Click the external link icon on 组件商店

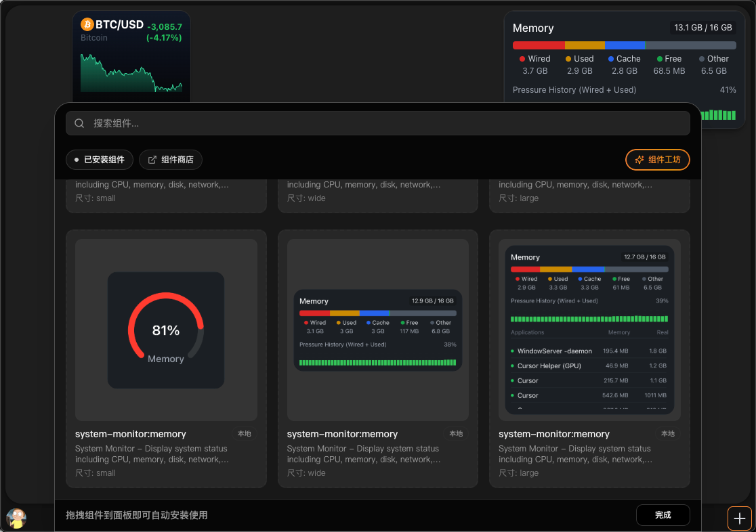click(x=152, y=160)
